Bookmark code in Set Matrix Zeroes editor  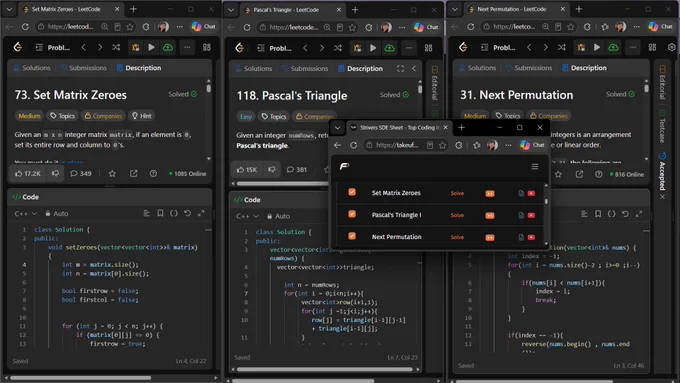tap(160, 213)
